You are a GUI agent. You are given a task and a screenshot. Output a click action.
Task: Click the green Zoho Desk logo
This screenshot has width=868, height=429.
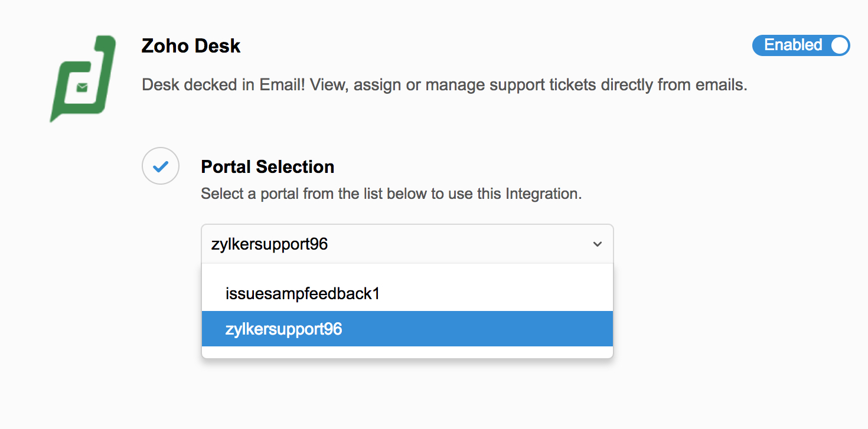point(82,78)
